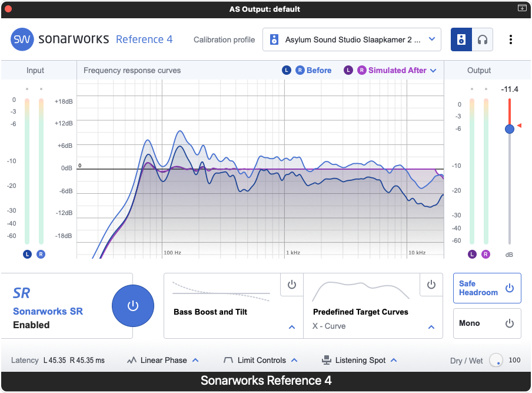Click the Bass Boost and Tilt curve preview
532x393 pixels.
221,292
